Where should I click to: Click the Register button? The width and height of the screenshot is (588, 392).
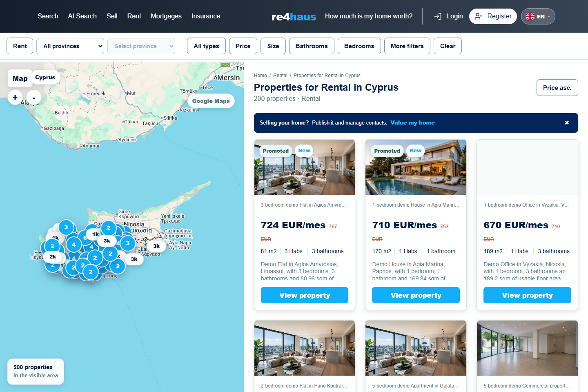(x=493, y=16)
